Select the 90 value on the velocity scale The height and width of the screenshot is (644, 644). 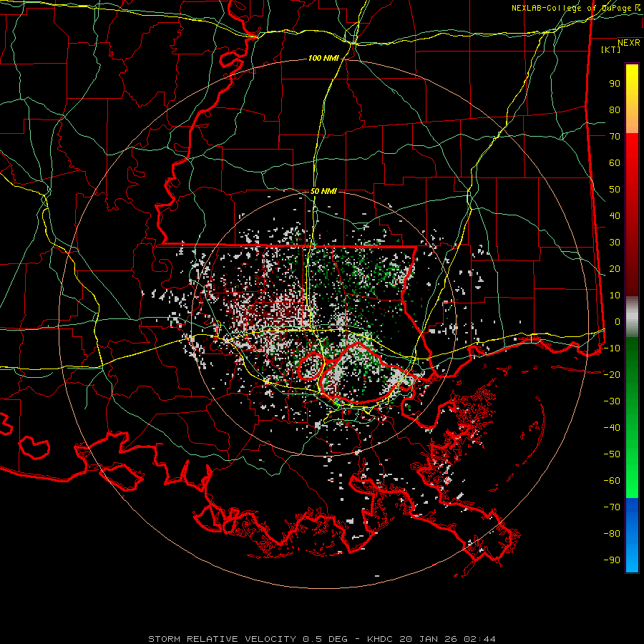615,84
